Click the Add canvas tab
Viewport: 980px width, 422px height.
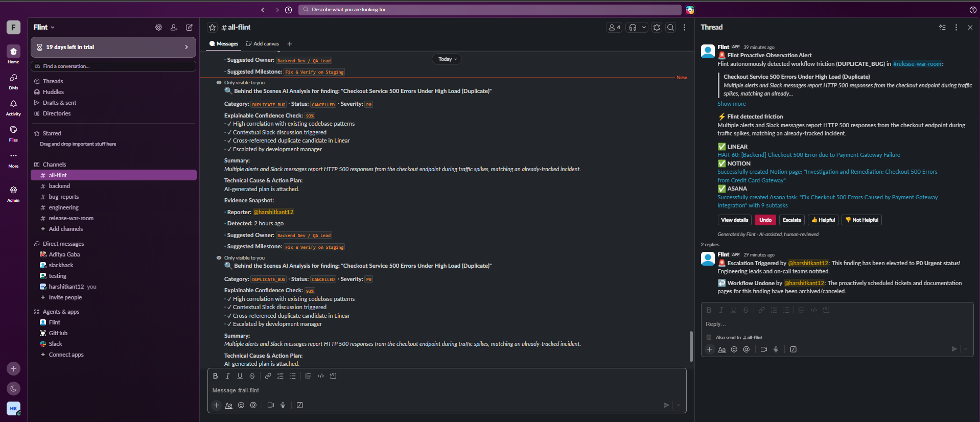pyautogui.click(x=263, y=44)
